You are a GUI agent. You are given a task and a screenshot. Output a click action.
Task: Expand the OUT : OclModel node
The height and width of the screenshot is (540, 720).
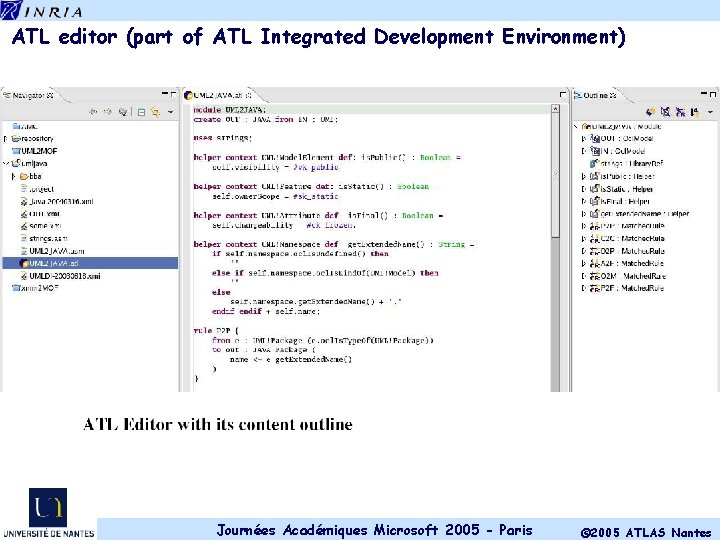[584, 138]
